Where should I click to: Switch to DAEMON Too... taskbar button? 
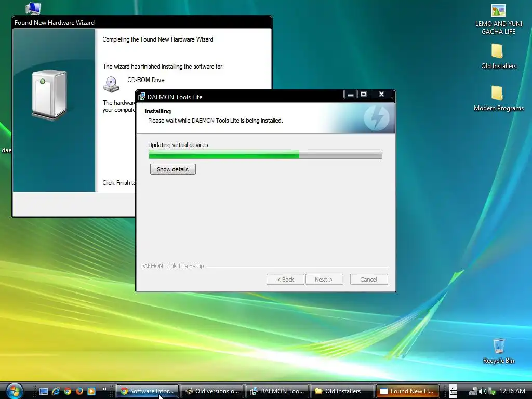tap(277, 391)
